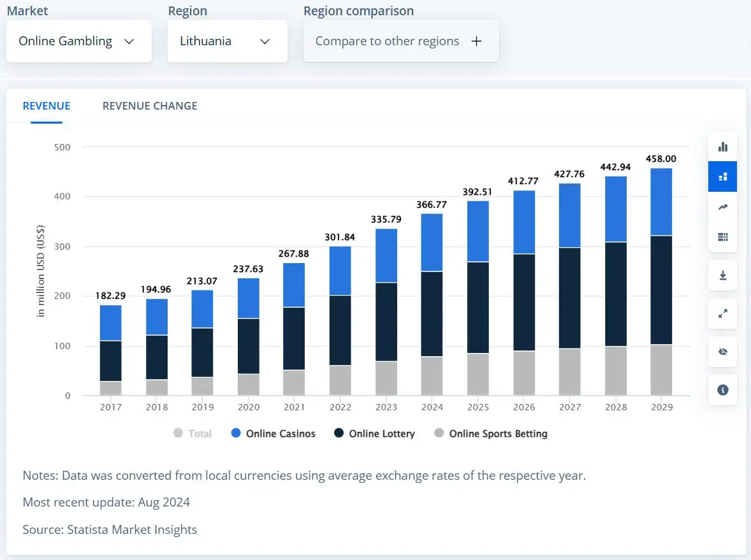Open the Market dropdown showing Online Gambling
The image size is (751, 560).
pos(78,41)
